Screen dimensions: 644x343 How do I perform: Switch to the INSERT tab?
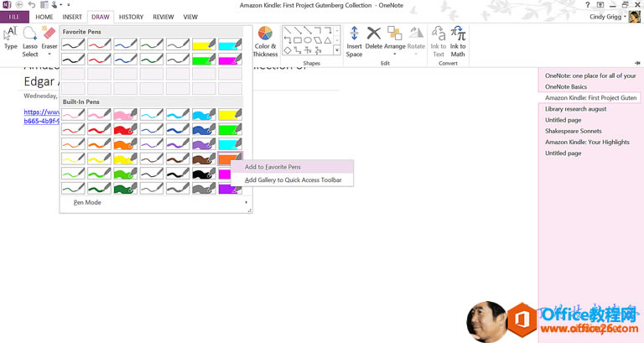(x=72, y=17)
